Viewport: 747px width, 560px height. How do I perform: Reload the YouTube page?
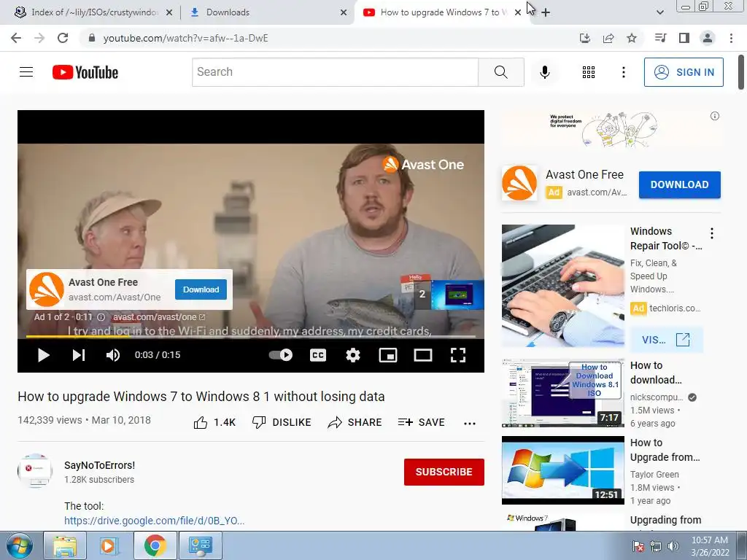[x=63, y=38]
